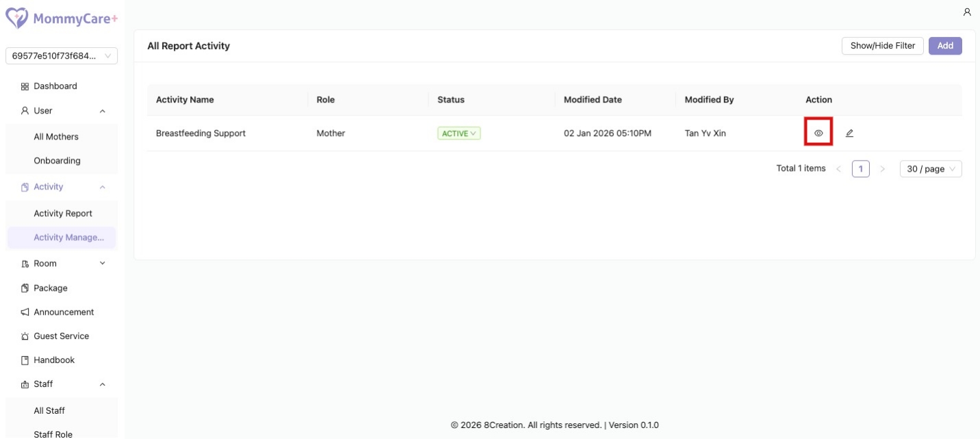Open the facility ID selector dropdown

pos(60,55)
